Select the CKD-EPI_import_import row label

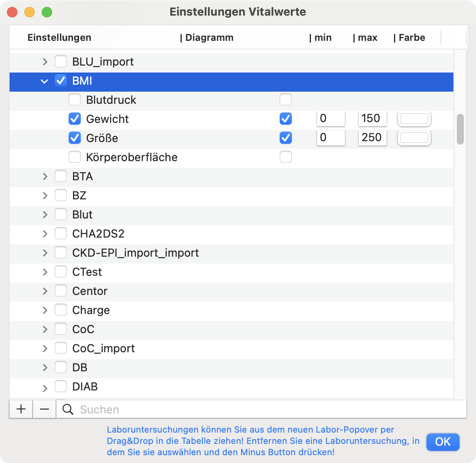136,253
